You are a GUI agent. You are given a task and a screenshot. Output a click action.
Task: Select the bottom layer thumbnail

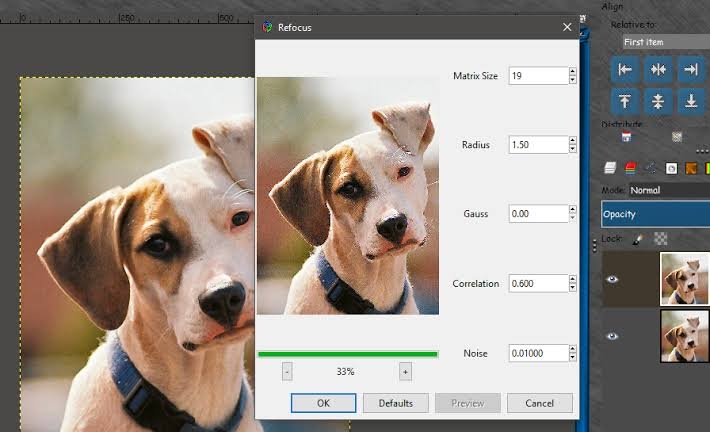click(685, 336)
